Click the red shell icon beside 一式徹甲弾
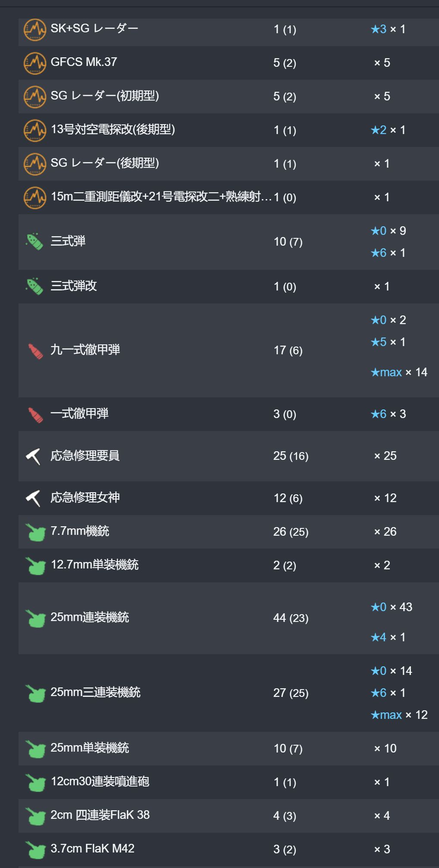 (x=35, y=415)
